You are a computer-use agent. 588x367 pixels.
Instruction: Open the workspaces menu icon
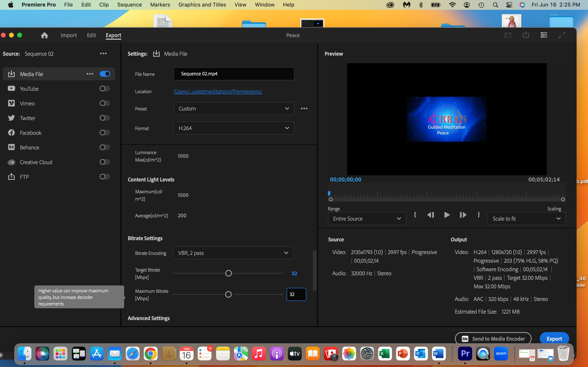coord(544,35)
